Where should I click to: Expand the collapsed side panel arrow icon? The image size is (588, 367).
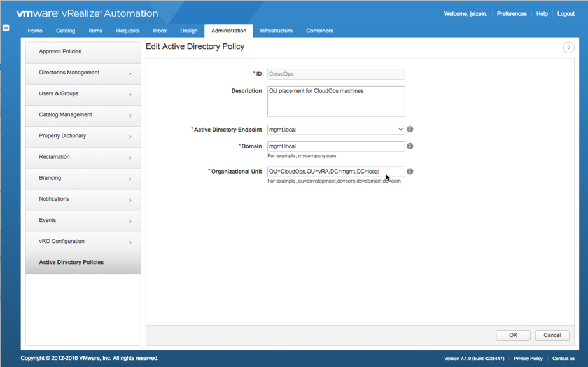[6, 28]
